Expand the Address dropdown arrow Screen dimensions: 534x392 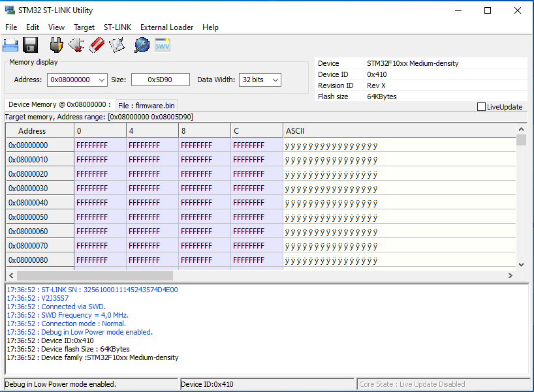101,80
